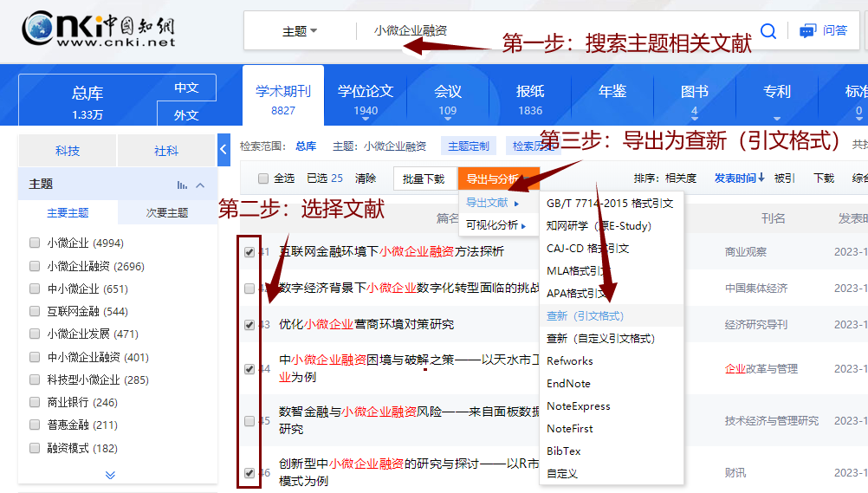Collapse the left sidebar with blue arrow
This screenshot has height=493, width=868.
(224, 148)
